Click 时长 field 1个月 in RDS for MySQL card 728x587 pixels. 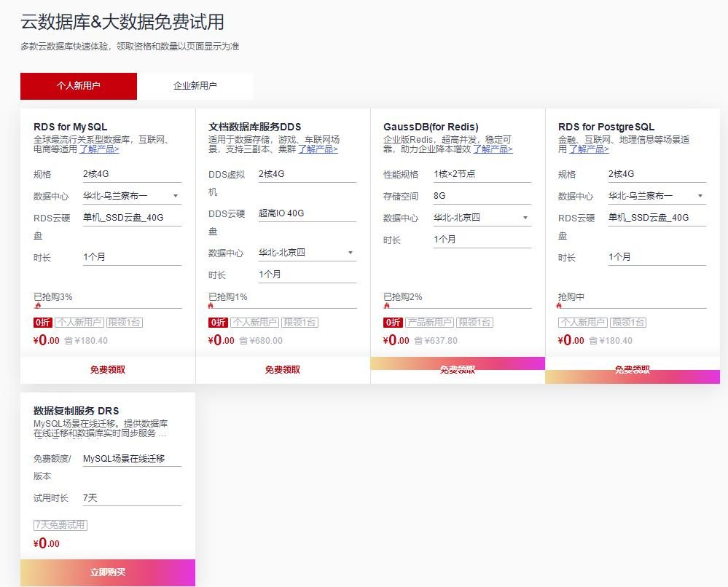(x=132, y=258)
